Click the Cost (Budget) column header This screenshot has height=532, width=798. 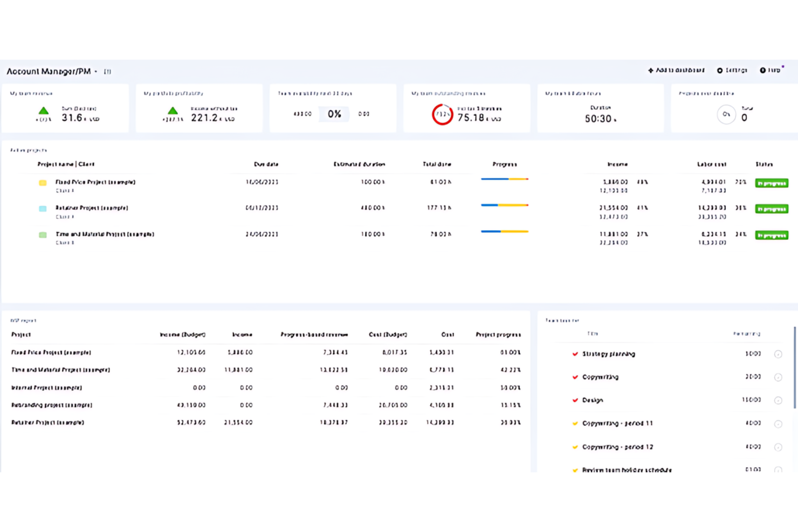pos(388,335)
